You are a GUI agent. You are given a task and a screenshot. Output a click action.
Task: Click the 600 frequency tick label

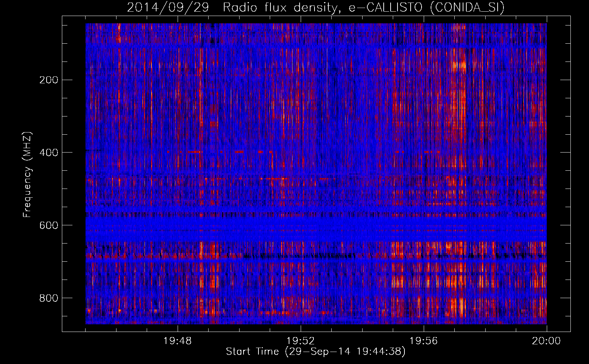49,225
